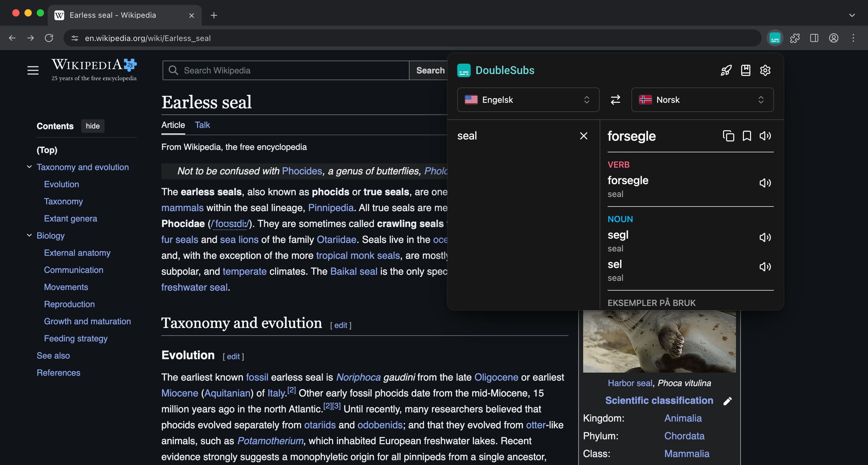Open the tropical monk seals link
The height and width of the screenshot is (465, 868).
click(358, 256)
